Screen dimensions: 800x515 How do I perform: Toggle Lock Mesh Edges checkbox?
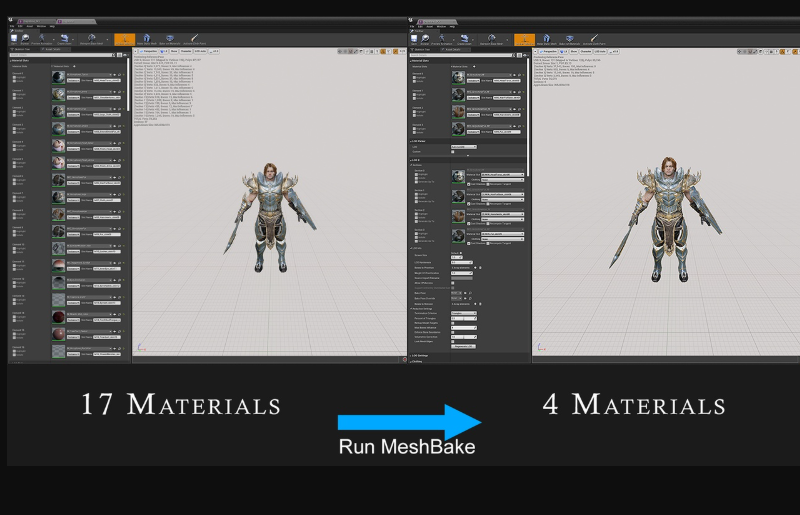[x=453, y=341]
